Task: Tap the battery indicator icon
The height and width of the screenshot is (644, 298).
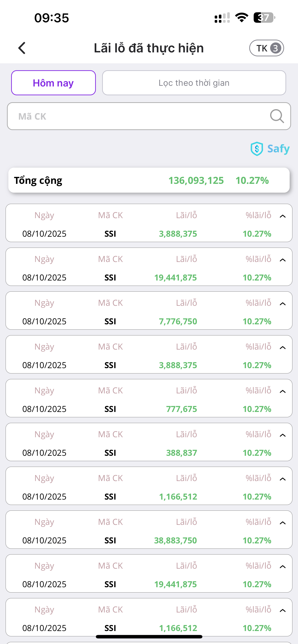Action: click(x=264, y=18)
